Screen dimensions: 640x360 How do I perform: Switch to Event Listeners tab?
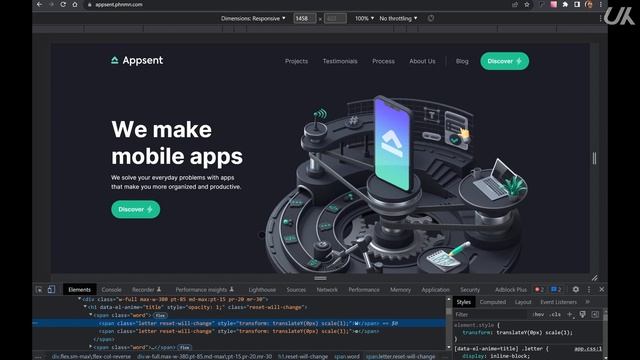coord(558,302)
